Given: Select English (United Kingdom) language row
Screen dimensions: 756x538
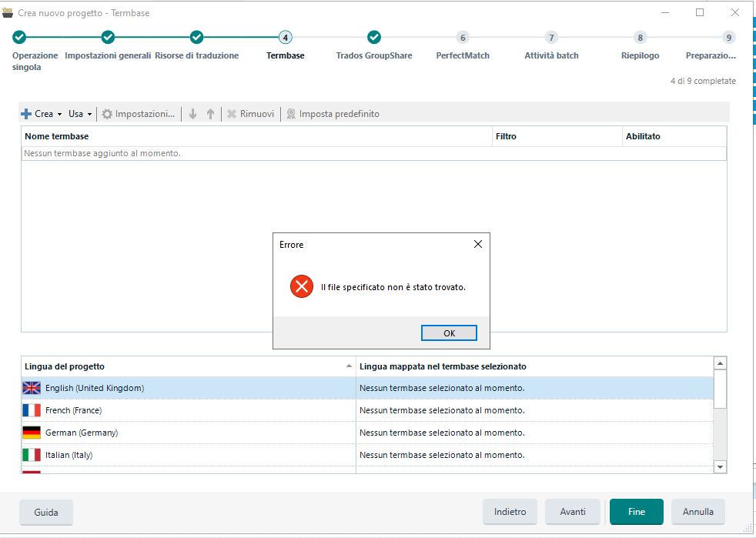Looking at the screenshot, I should point(367,388).
